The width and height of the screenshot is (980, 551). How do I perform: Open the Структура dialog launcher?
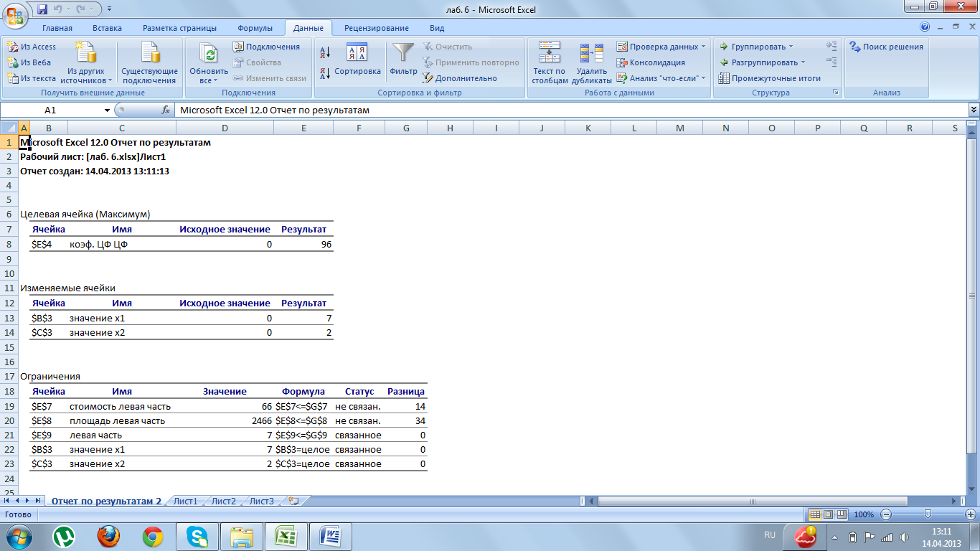pyautogui.click(x=835, y=93)
